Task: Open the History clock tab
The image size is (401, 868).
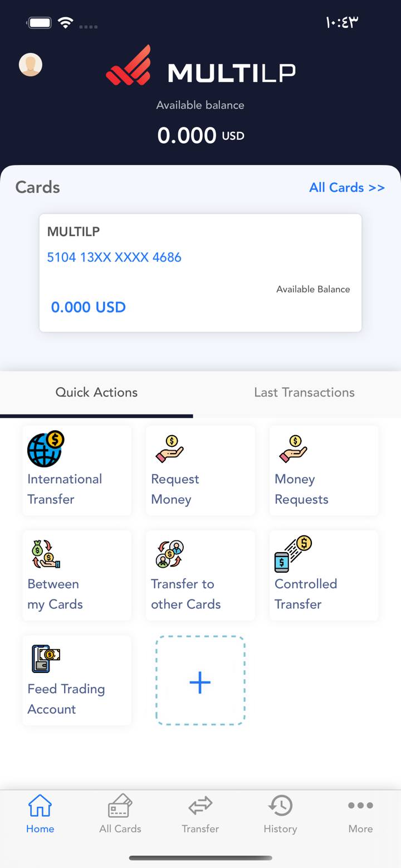Action: point(280,813)
